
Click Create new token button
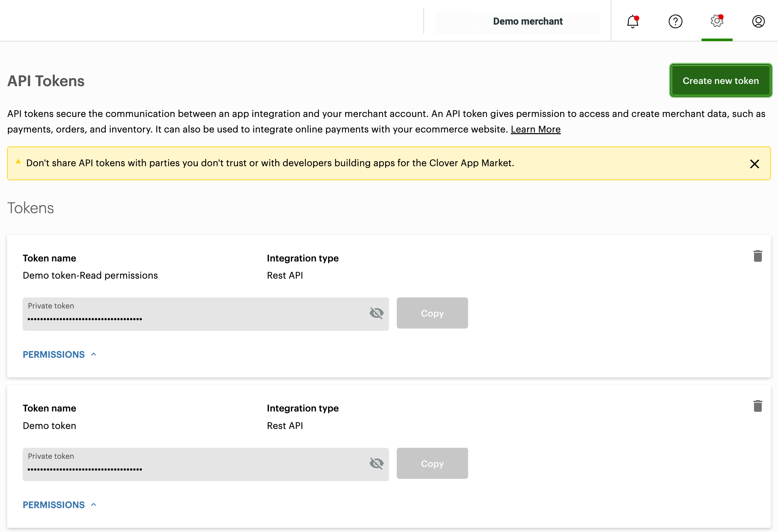(x=720, y=81)
